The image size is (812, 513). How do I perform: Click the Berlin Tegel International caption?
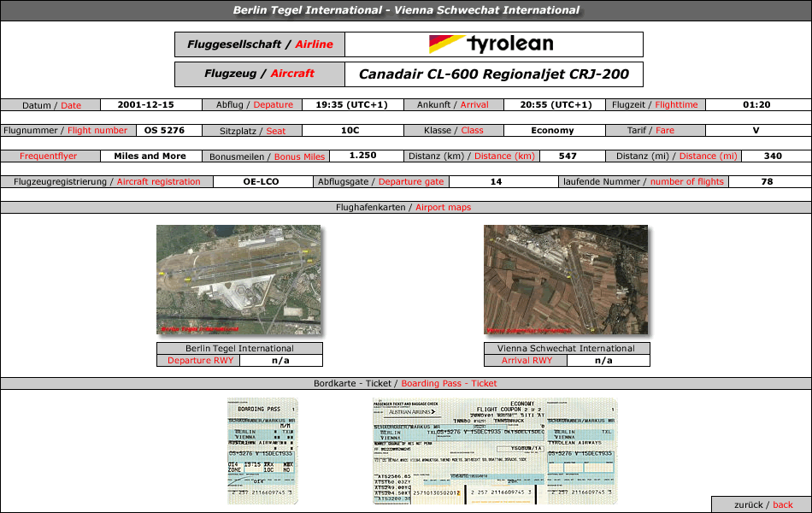click(x=240, y=348)
